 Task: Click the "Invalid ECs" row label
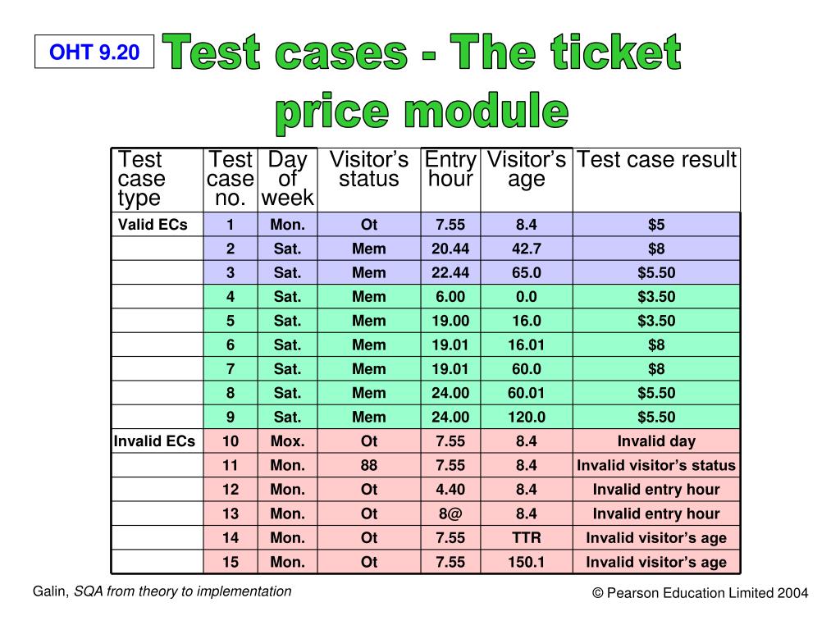point(154,441)
